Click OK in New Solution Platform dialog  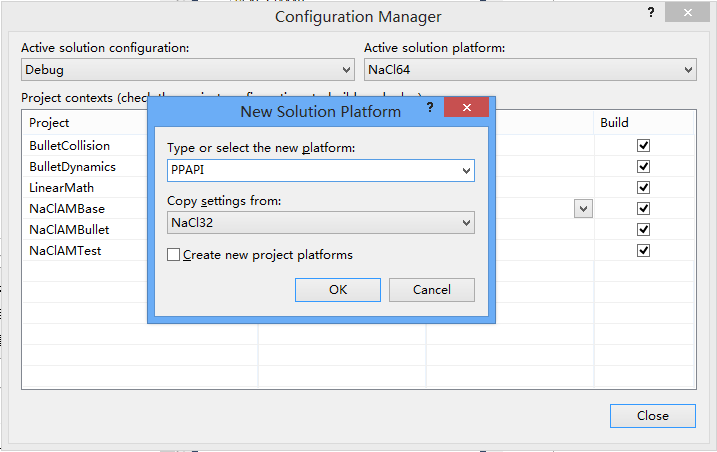coord(338,289)
